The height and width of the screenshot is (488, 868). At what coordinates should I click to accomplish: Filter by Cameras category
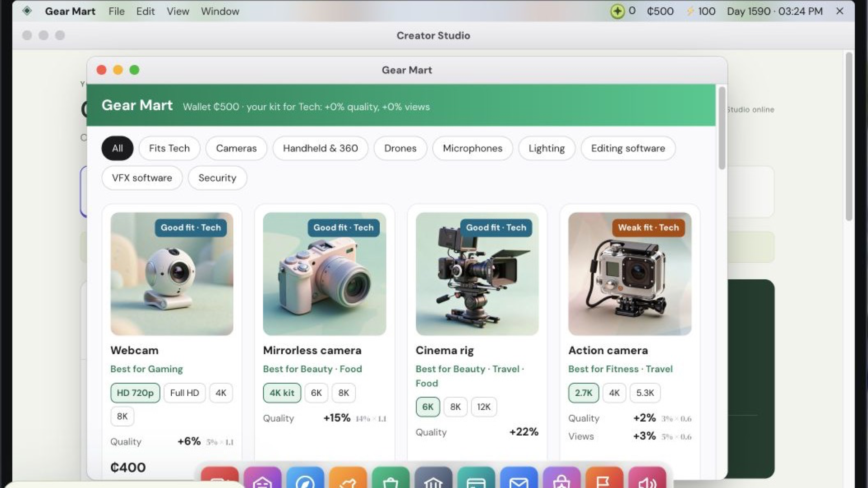[x=236, y=148]
